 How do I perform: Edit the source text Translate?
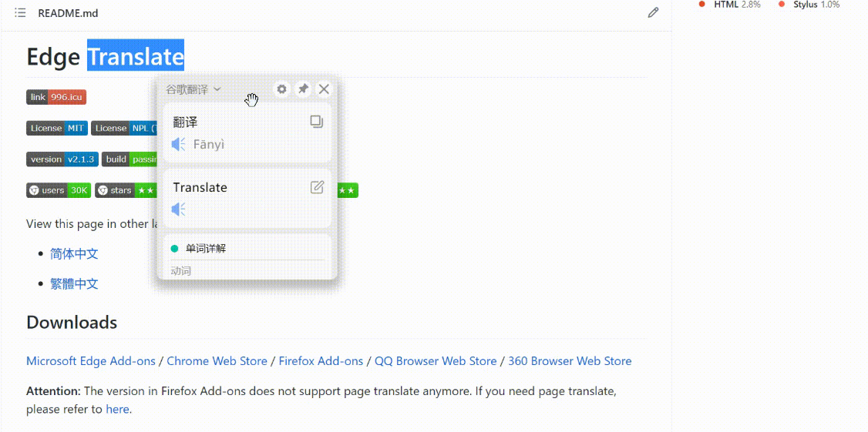pos(317,187)
